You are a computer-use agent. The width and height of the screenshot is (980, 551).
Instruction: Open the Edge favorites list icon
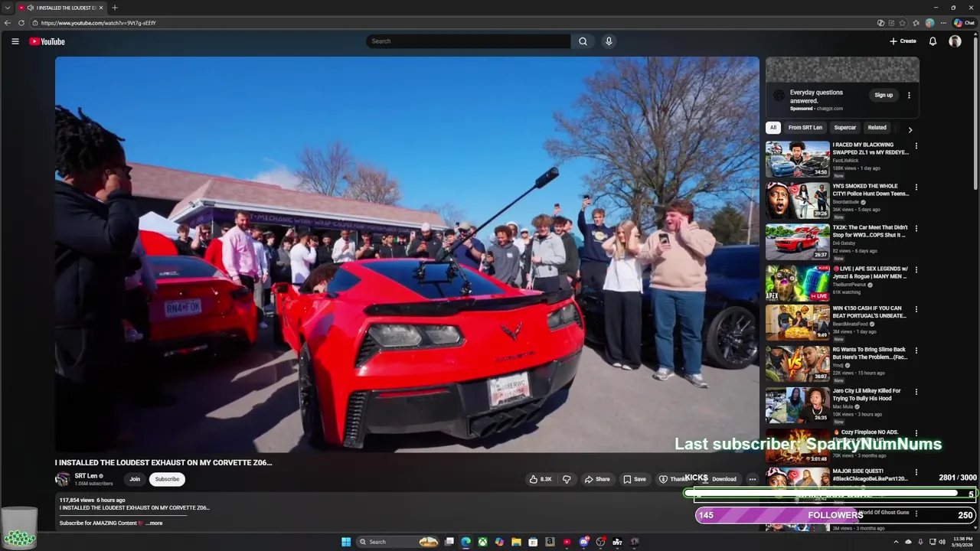(916, 23)
